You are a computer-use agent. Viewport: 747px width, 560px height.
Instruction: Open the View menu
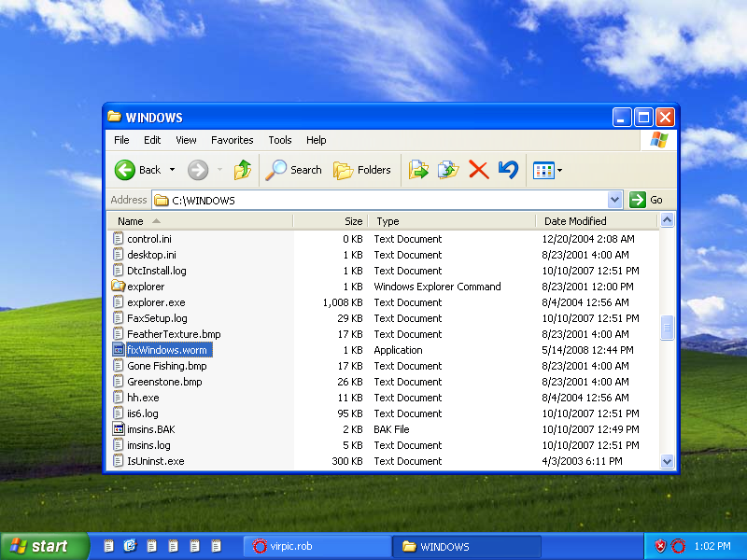pyautogui.click(x=186, y=140)
